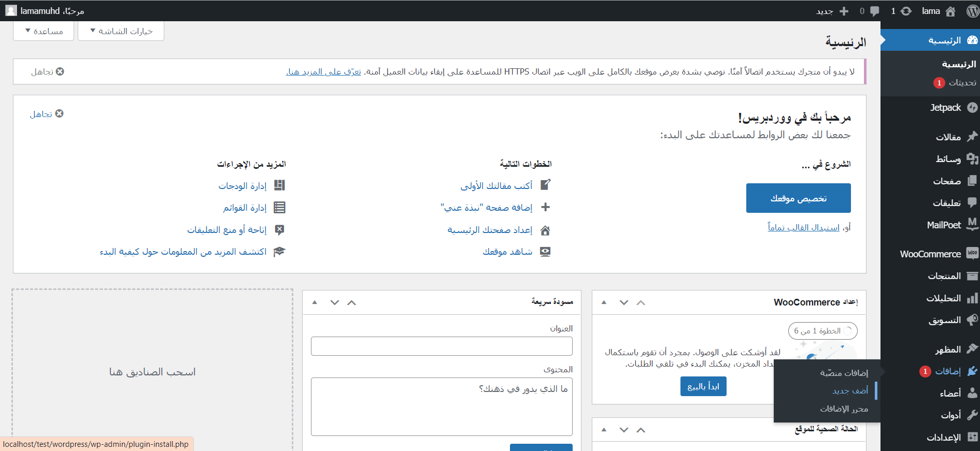Screen dimensions: 980x451
Task: Click the manage menus (إدارة القوائم) link
Action: coord(245,208)
